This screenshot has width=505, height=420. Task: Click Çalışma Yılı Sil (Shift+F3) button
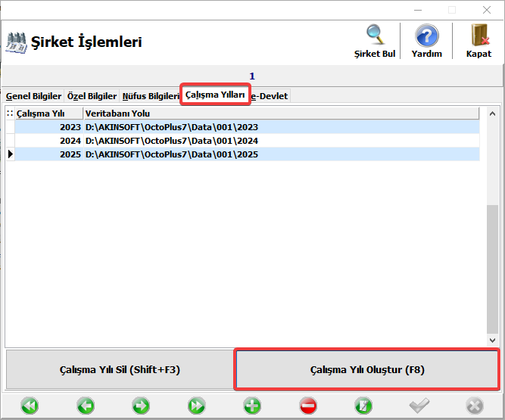(x=120, y=370)
